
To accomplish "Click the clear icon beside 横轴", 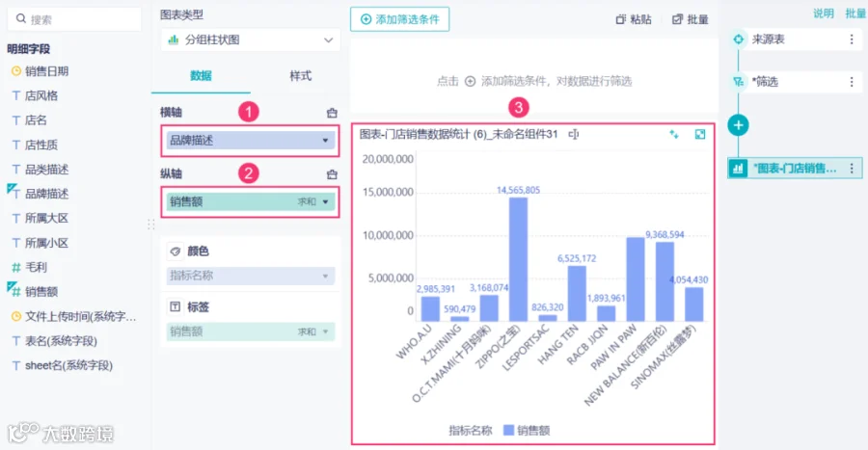I will [x=332, y=113].
